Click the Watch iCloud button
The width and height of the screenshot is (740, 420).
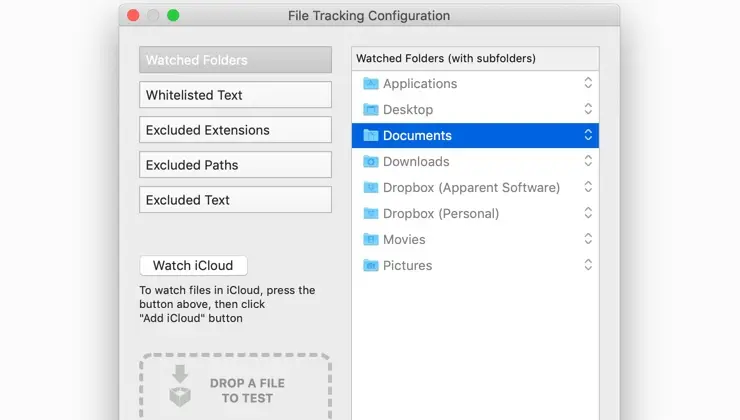193,265
